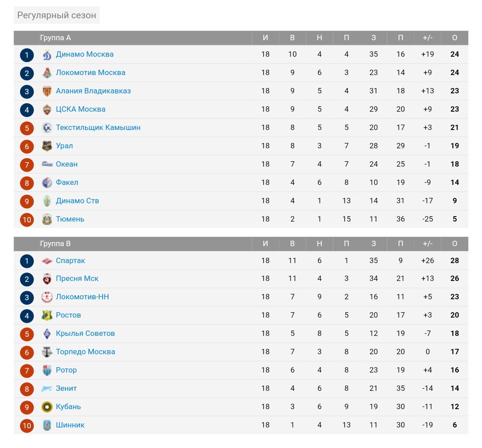Click the Спартак red diamond logo
This screenshot has width=482, height=448.
click(x=47, y=261)
